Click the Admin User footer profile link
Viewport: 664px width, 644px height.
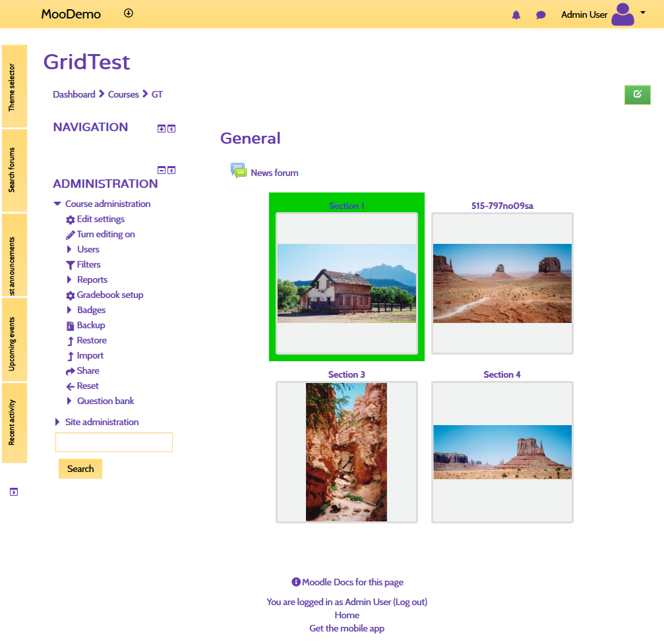click(x=367, y=602)
